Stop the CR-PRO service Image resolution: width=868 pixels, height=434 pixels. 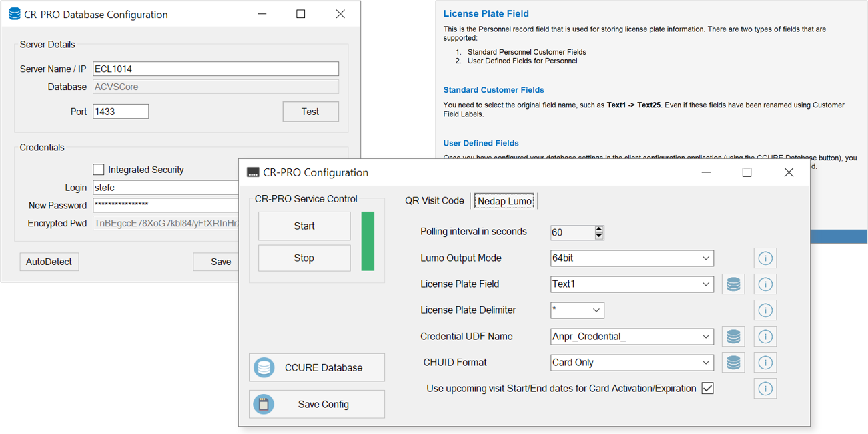304,258
